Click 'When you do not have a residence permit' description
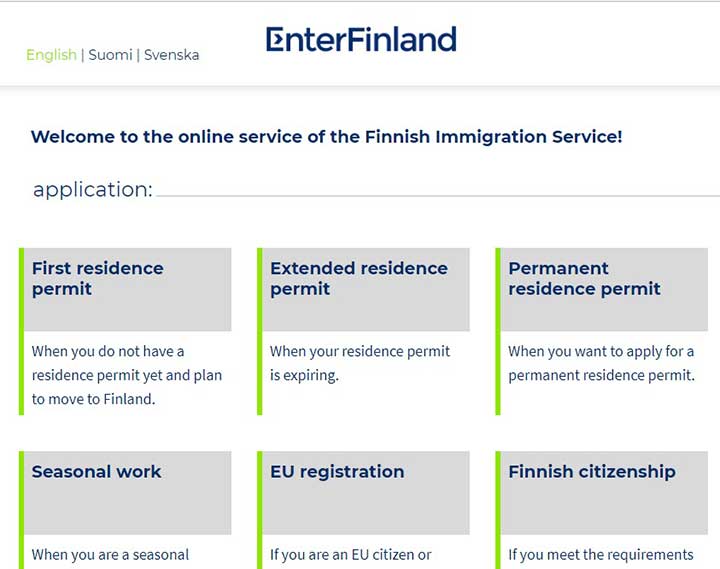 click(x=127, y=375)
